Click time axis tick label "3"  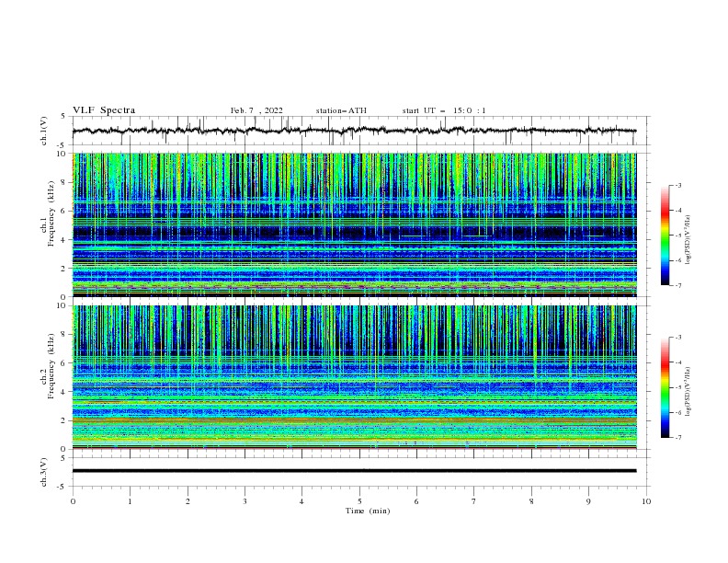pos(245,501)
